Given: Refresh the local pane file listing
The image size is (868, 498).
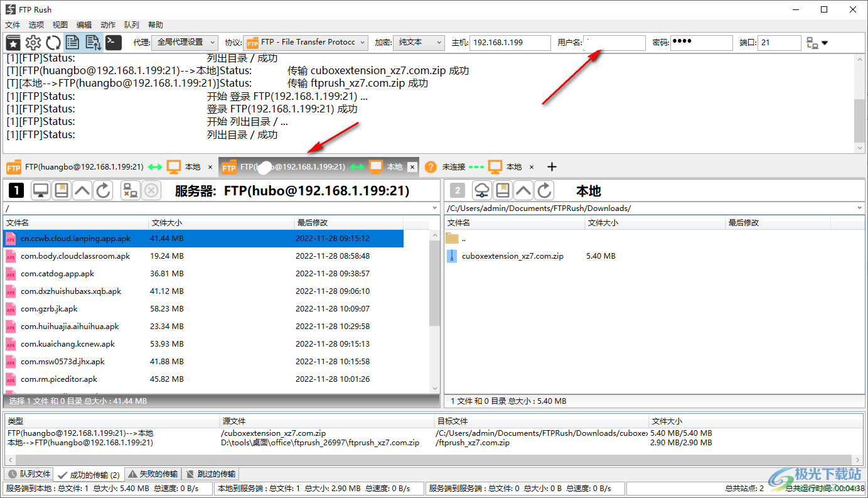Looking at the screenshot, I should click(544, 191).
